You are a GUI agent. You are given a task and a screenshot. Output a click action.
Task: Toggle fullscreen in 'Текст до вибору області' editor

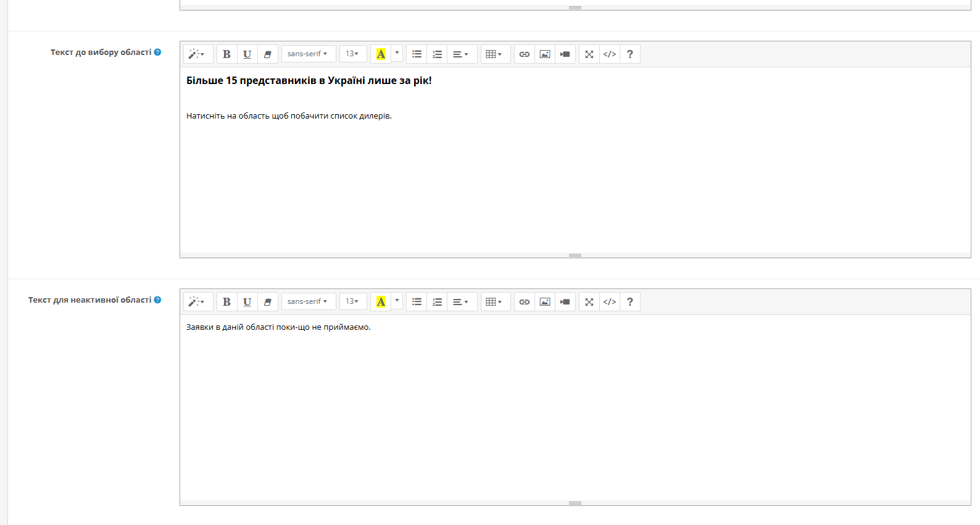pos(589,54)
